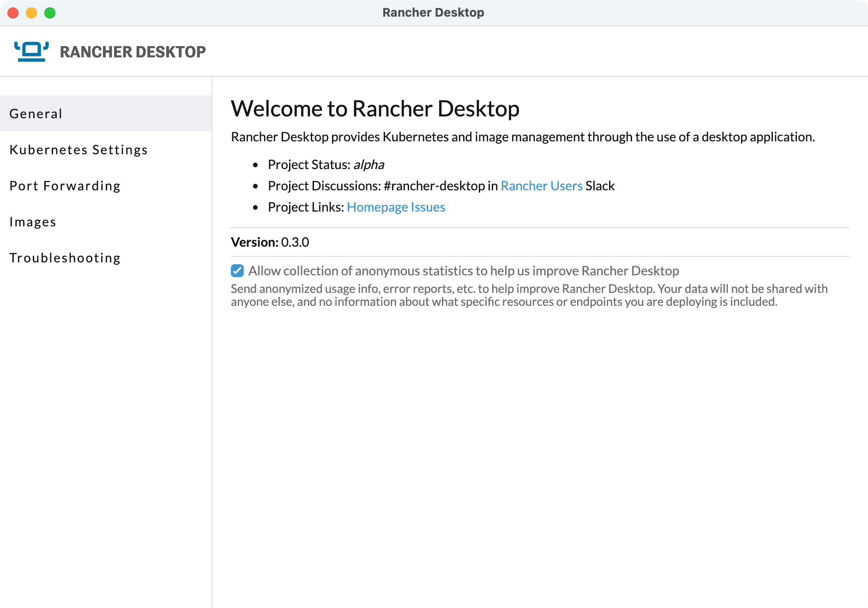The width and height of the screenshot is (868, 608).
Task: Click the version number 0.3.0
Action: [x=295, y=242]
